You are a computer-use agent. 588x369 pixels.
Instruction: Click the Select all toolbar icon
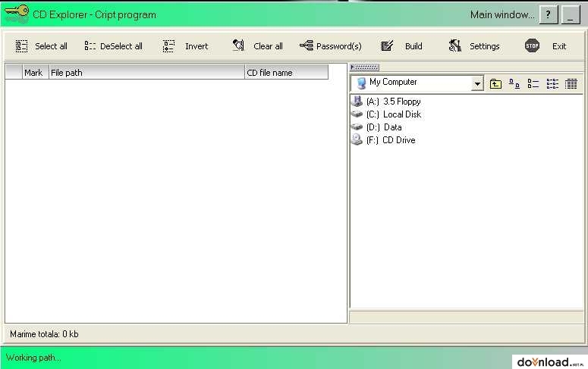21,46
